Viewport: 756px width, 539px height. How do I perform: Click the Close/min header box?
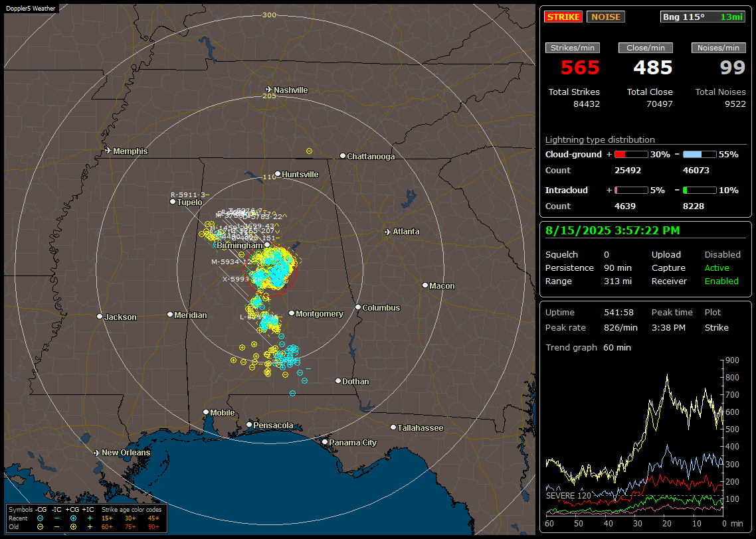[x=646, y=48]
